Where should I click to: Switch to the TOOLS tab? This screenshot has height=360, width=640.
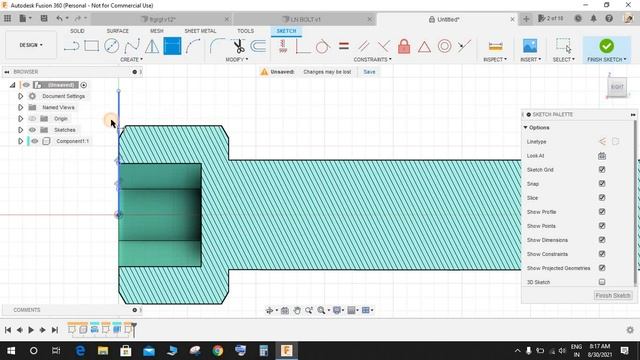[x=245, y=31]
